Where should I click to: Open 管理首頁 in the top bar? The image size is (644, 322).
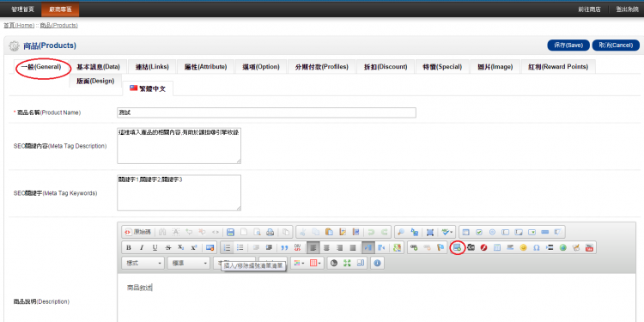pos(22,9)
